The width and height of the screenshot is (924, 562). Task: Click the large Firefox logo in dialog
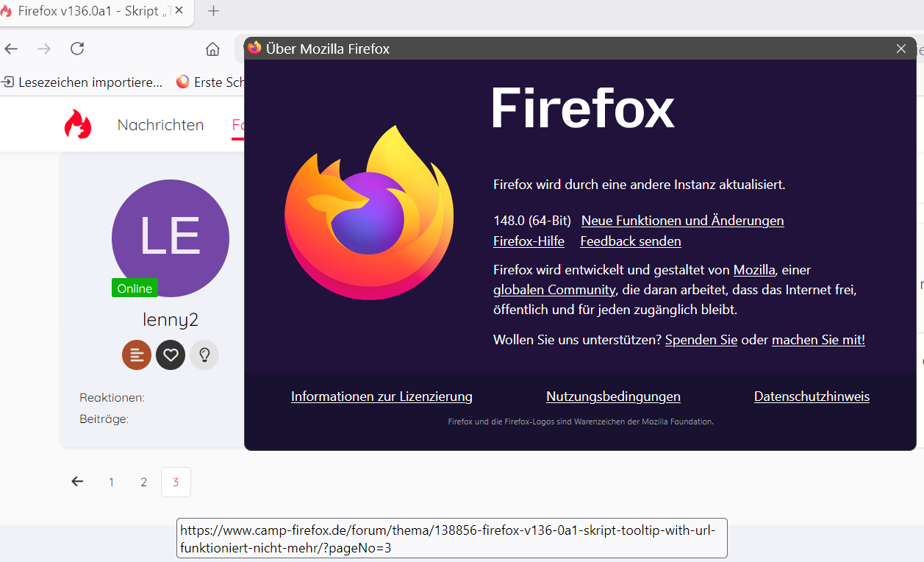point(368,212)
